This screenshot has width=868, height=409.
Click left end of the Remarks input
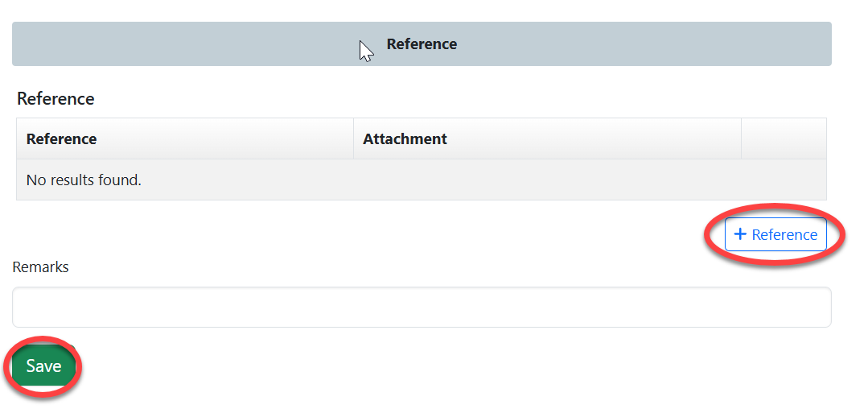click(x=24, y=307)
